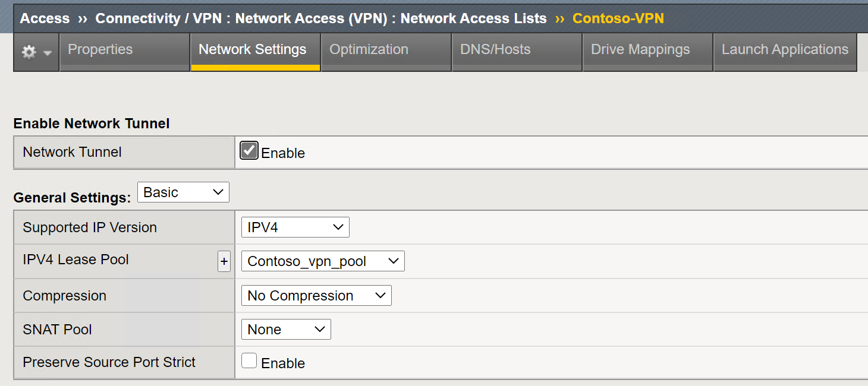Open the Contoso_vpn_pool lease pool dropdown
868x386 pixels.
[x=322, y=261]
